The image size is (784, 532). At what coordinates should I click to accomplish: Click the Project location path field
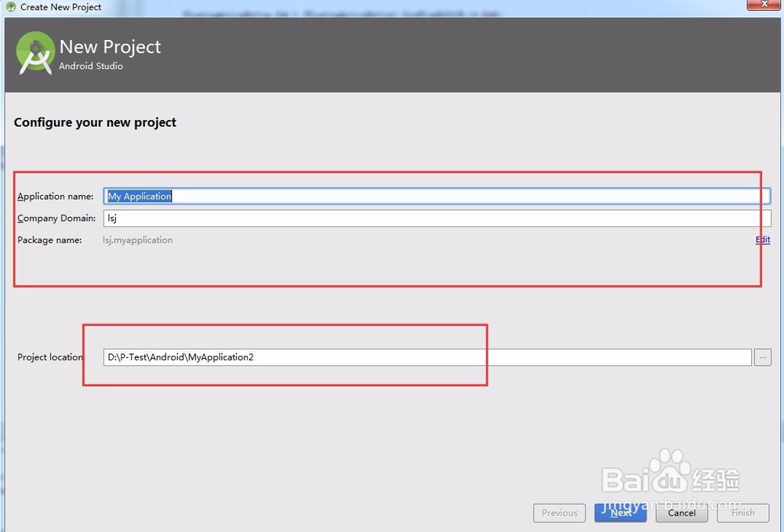click(x=427, y=357)
